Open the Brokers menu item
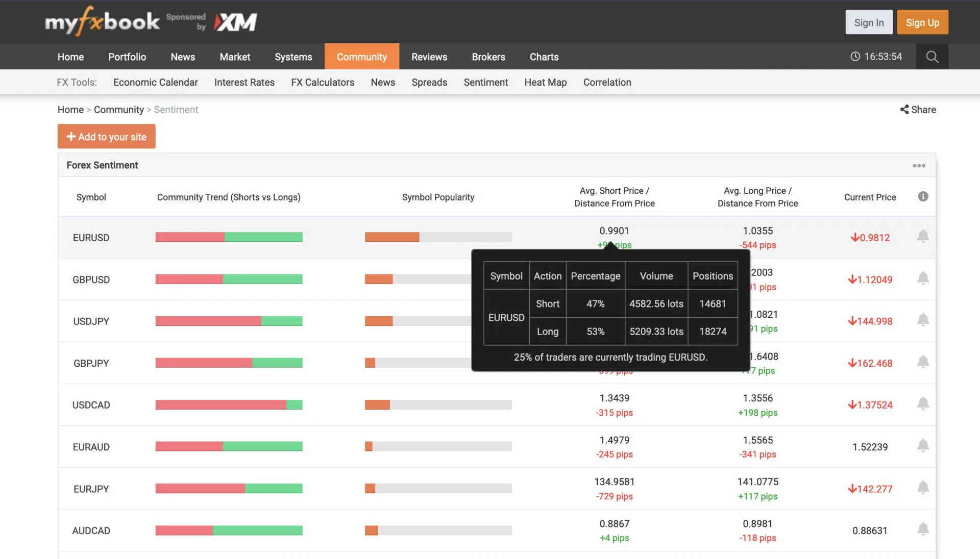 [x=488, y=57]
